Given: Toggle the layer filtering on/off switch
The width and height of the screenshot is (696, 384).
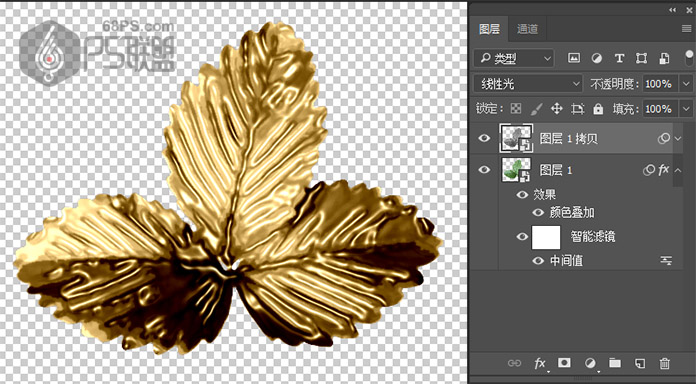Looking at the screenshot, I should click(688, 58).
